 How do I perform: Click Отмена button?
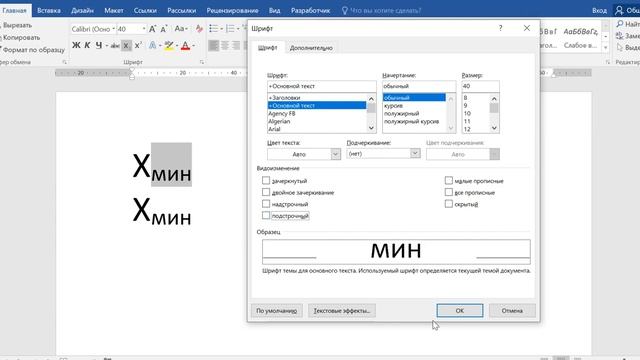coord(512,311)
